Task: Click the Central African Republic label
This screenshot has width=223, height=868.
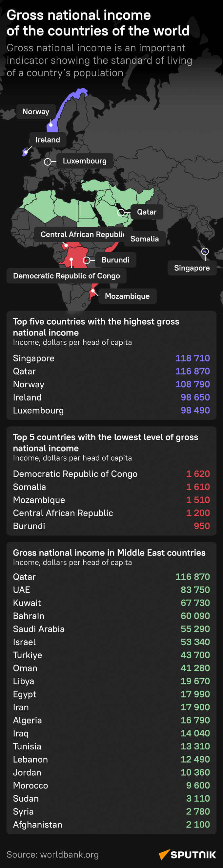Action: point(83,235)
